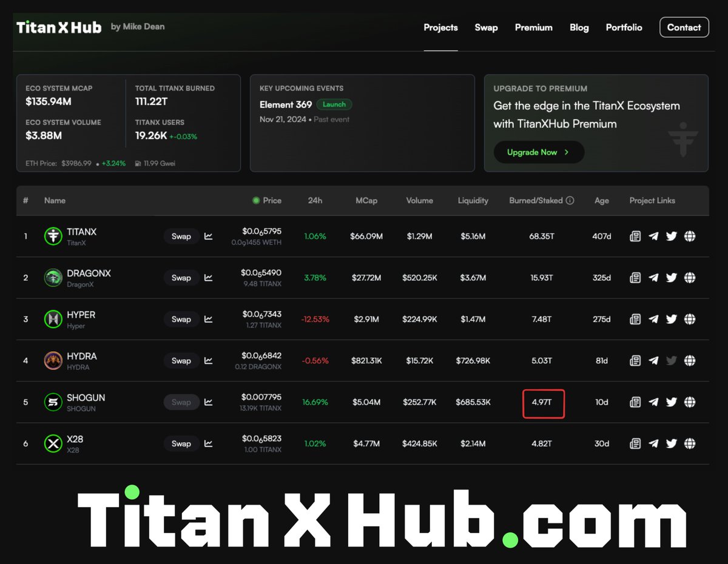Screen dimensions: 728x564
Task: Open TITANX docs icon
Action: 635,237
